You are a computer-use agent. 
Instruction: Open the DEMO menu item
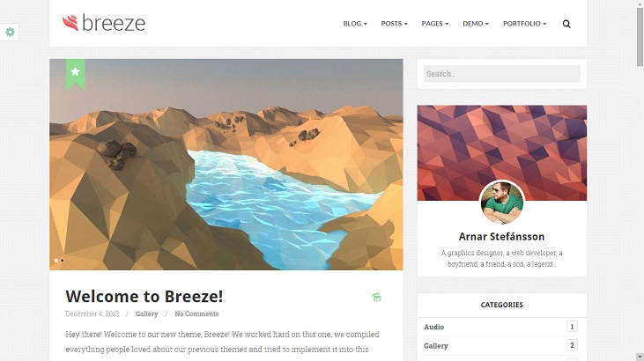click(x=476, y=24)
